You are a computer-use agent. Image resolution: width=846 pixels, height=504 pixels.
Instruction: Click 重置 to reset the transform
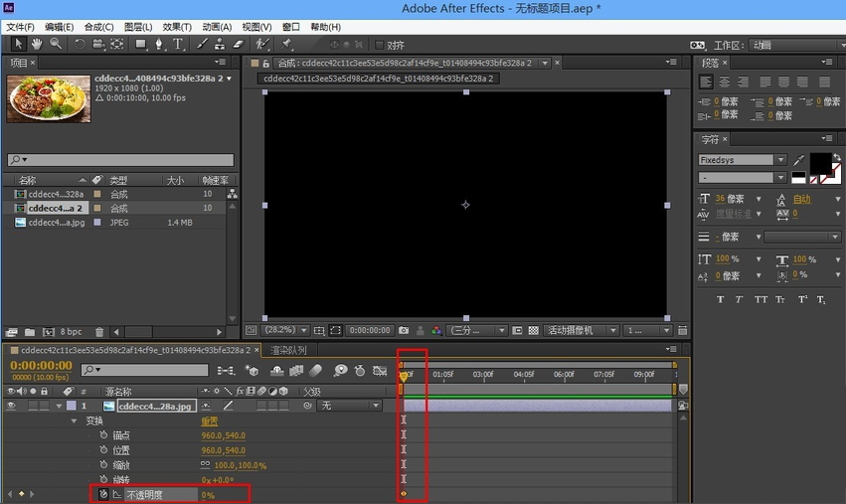(210, 420)
